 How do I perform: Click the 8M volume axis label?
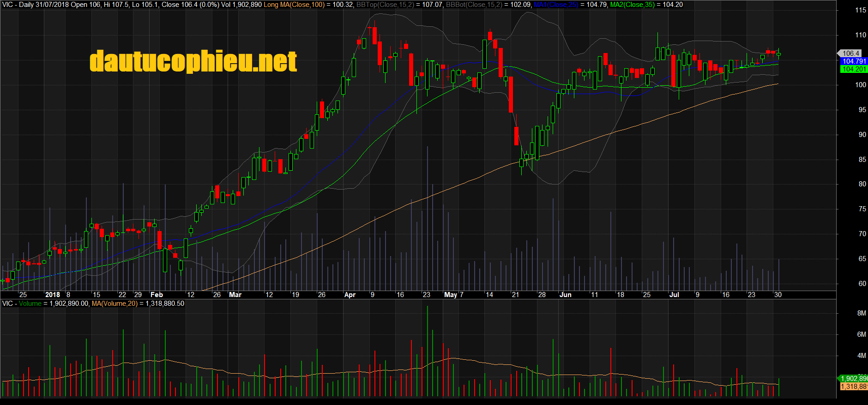[x=862, y=313]
